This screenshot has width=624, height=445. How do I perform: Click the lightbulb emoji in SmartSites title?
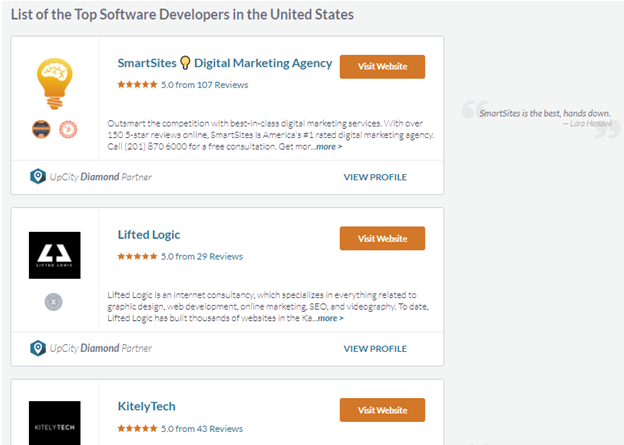pos(185,63)
